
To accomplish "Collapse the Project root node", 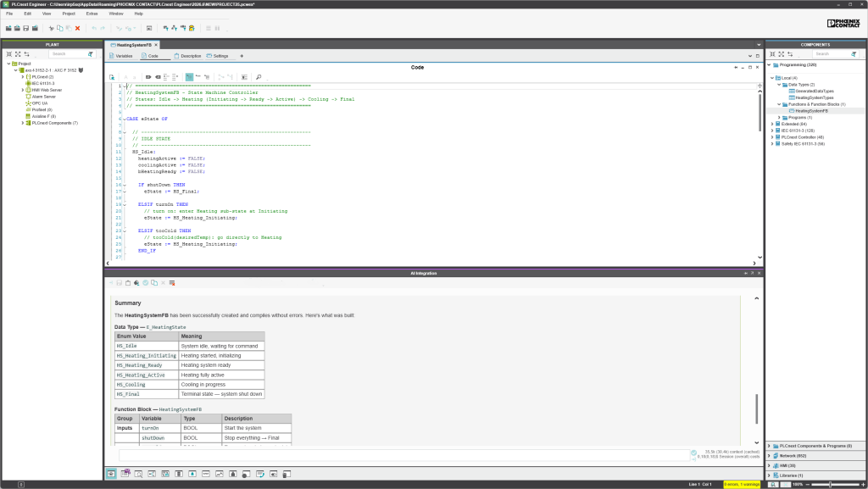I will click(x=8, y=64).
